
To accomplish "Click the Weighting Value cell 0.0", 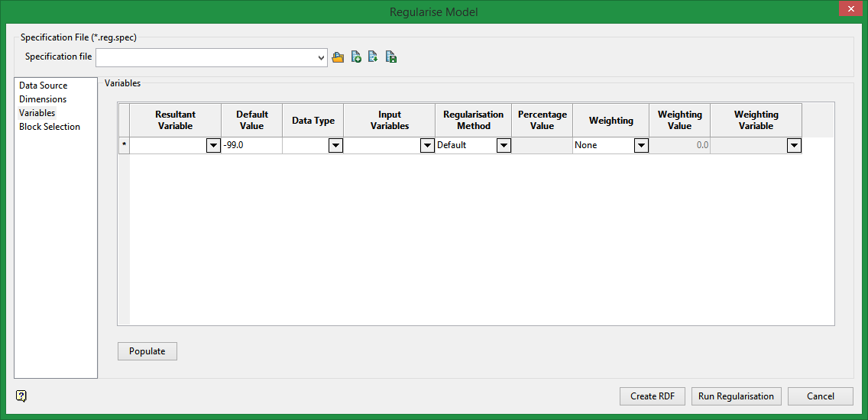I will pyautogui.click(x=680, y=146).
